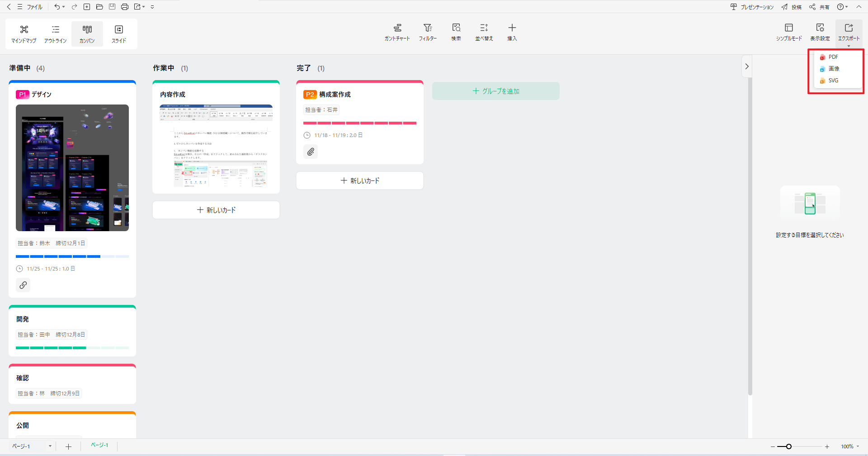Screen dimensions: 868x456
Task: Click the hyperlink icon on the デザイン card
Action: [x=23, y=285]
